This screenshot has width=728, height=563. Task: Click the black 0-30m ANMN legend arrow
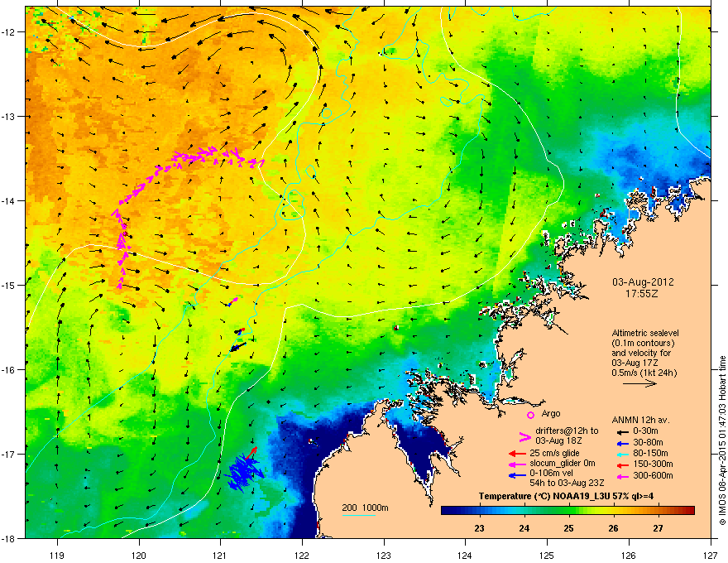[x=623, y=432]
